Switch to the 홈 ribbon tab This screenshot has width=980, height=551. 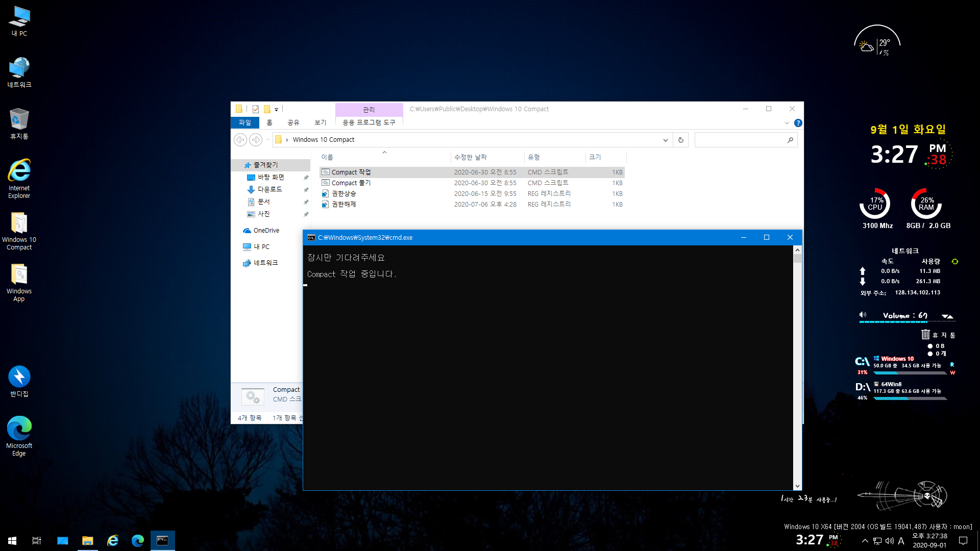tap(269, 122)
